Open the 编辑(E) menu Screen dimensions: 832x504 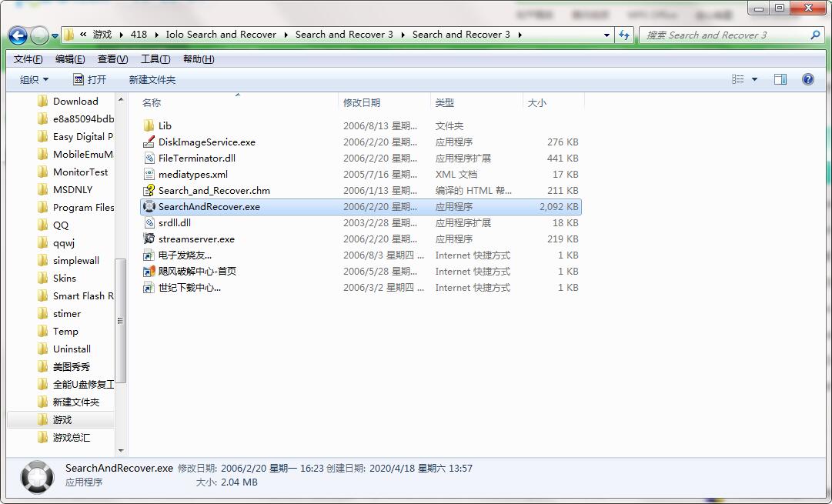pos(69,59)
